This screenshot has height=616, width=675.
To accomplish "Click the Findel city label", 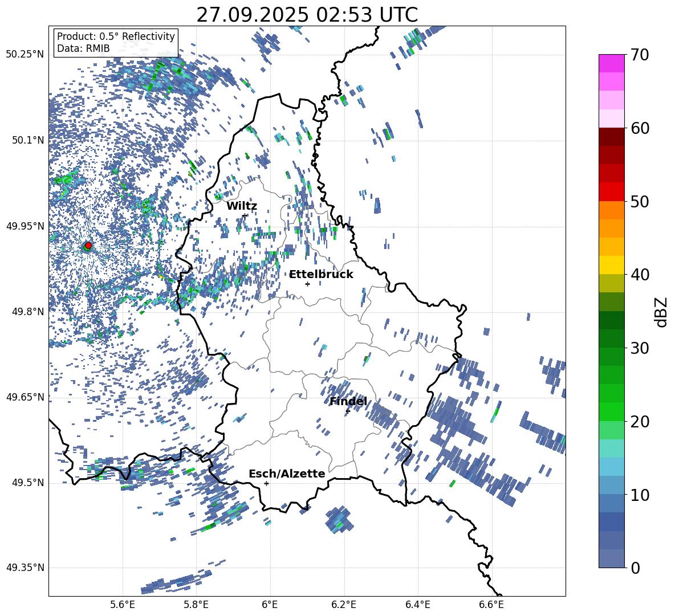I will pos(348,401).
